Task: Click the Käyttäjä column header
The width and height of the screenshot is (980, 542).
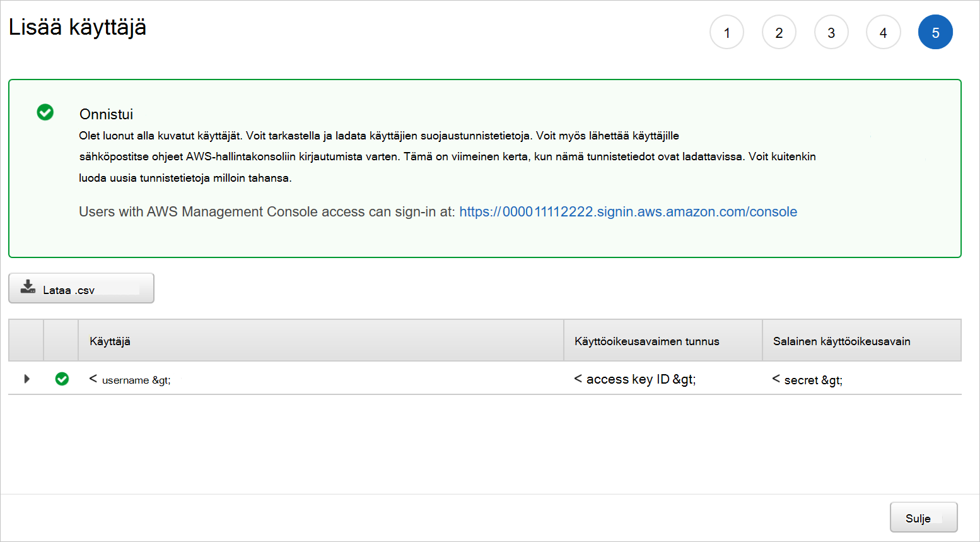Action: [321, 341]
